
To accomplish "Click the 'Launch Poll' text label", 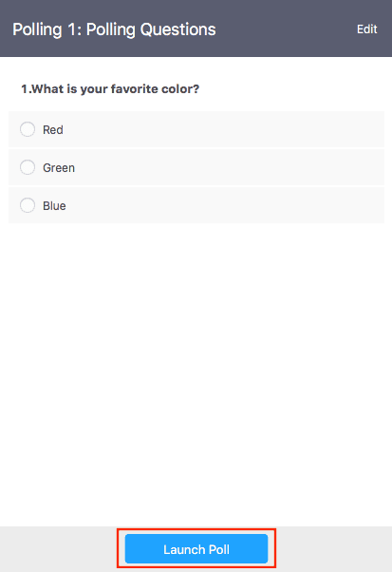I will click(x=196, y=549).
